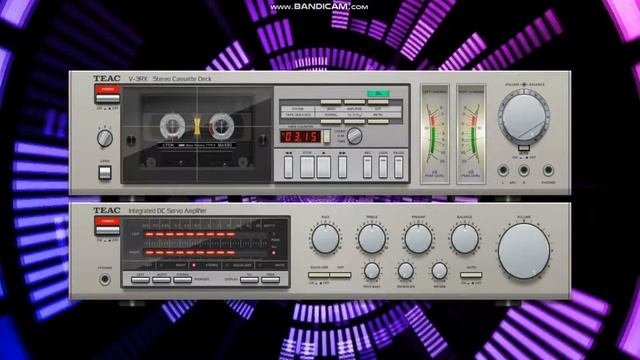
Task: Click the deck PHONES jack
Action: point(548,170)
